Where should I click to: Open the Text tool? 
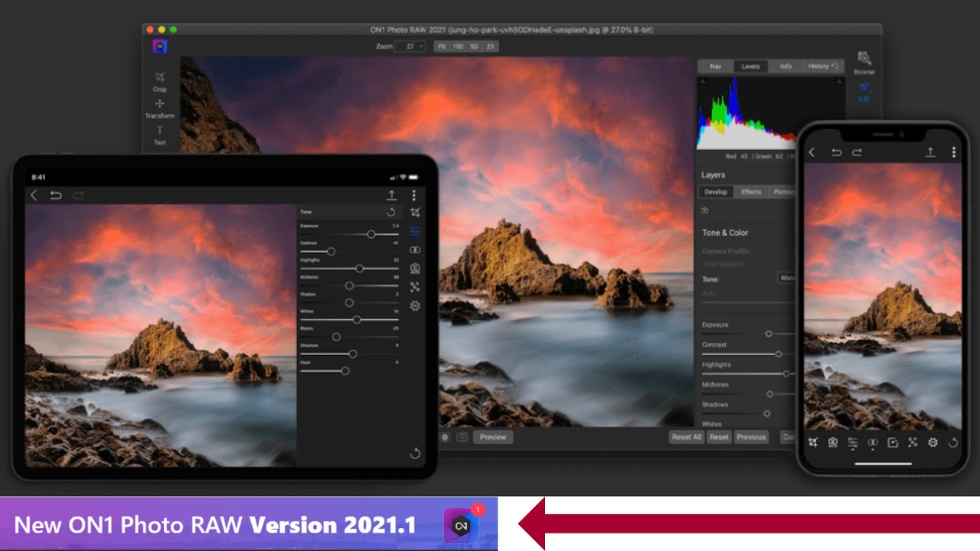coord(159,130)
